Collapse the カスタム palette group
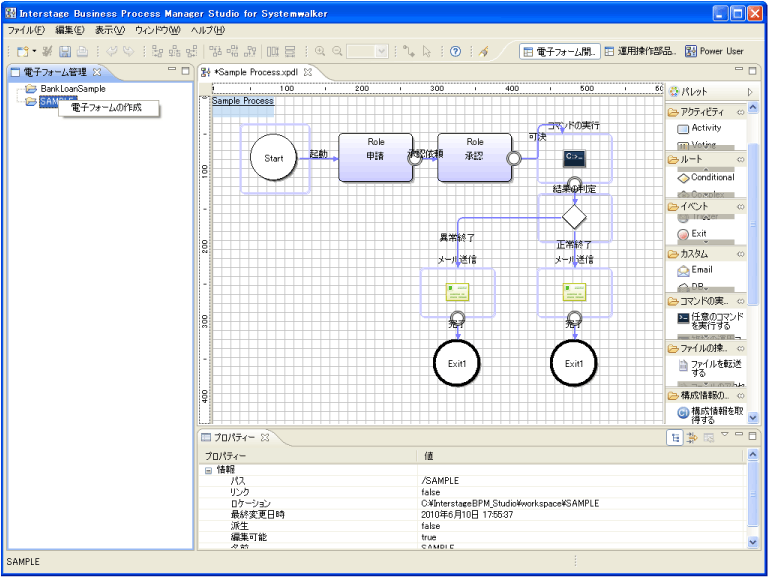The image size is (769, 577). [740, 254]
